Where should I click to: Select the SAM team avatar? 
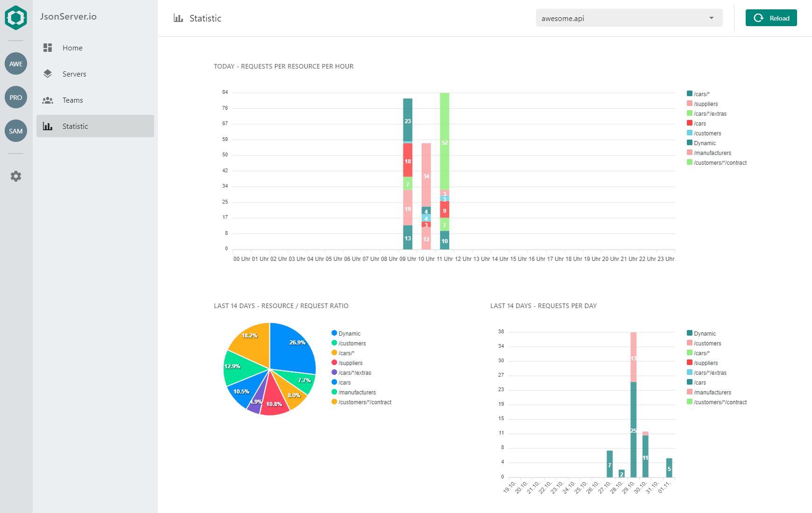[x=16, y=131]
